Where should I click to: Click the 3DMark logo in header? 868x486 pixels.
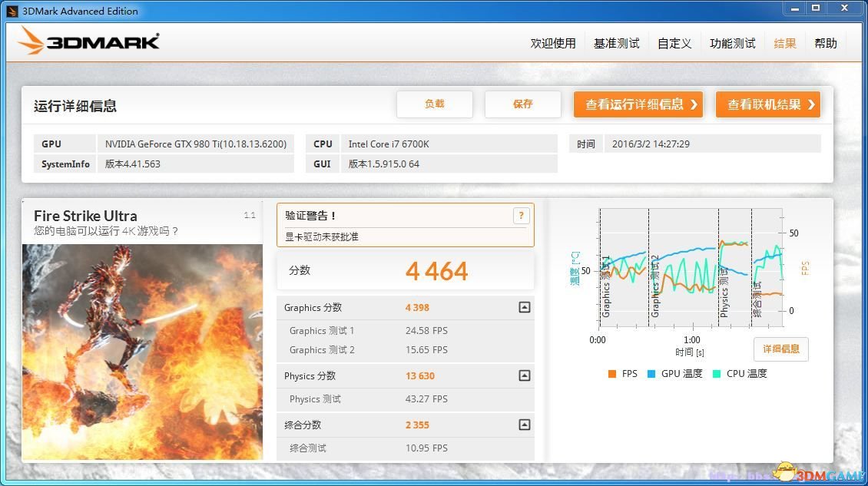coord(88,41)
